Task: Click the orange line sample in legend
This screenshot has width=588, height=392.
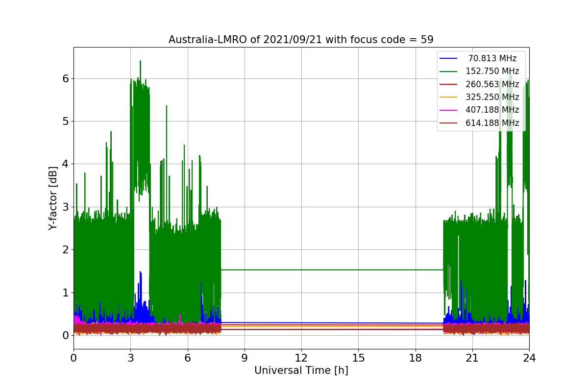Action: pos(449,98)
